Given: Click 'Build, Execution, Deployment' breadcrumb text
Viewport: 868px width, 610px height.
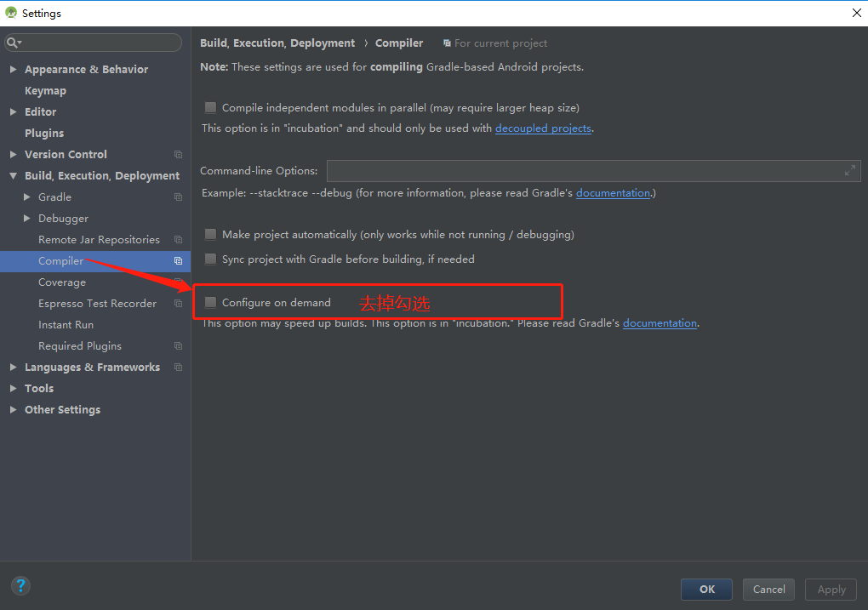Looking at the screenshot, I should click(x=277, y=43).
